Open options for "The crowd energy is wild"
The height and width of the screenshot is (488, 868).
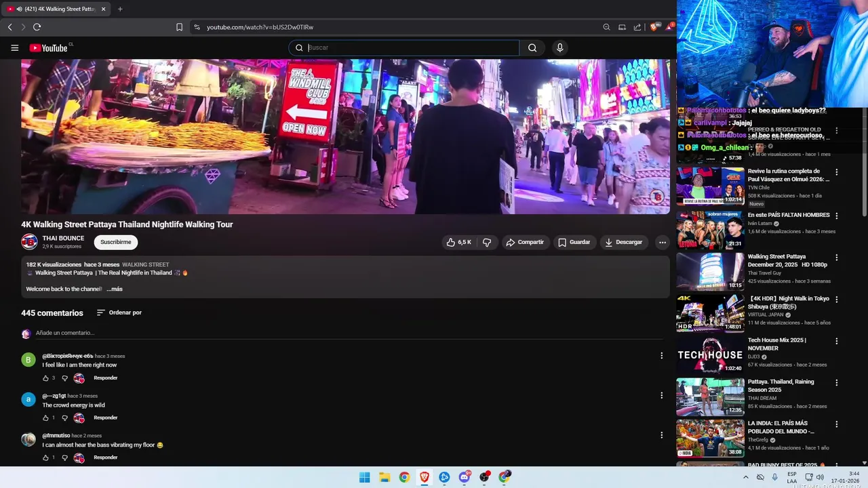click(x=662, y=395)
